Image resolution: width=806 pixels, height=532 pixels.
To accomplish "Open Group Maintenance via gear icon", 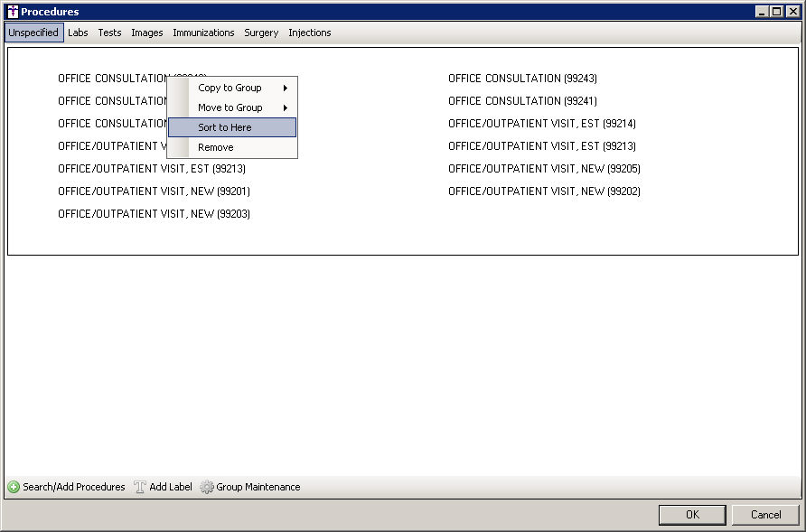I will [207, 487].
